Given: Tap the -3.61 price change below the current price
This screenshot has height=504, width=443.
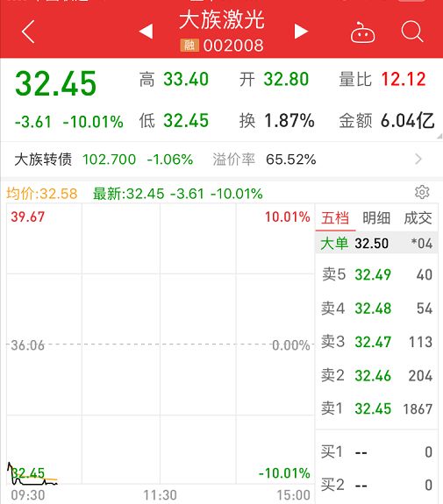Looking at the screenshot, I should 33,122.
